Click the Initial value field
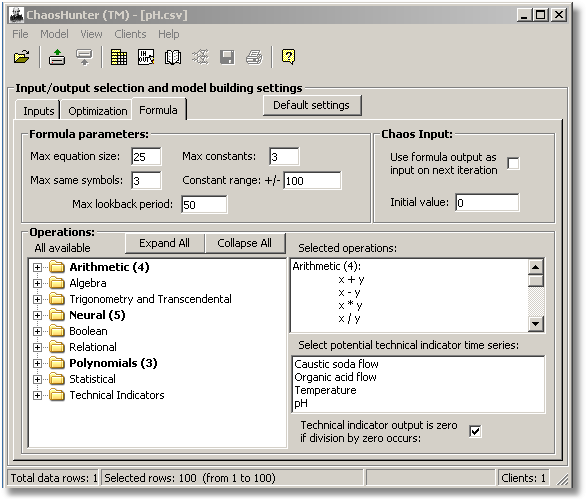The height and width of the screenshot is (502, 587). click(x=487, y=203)
